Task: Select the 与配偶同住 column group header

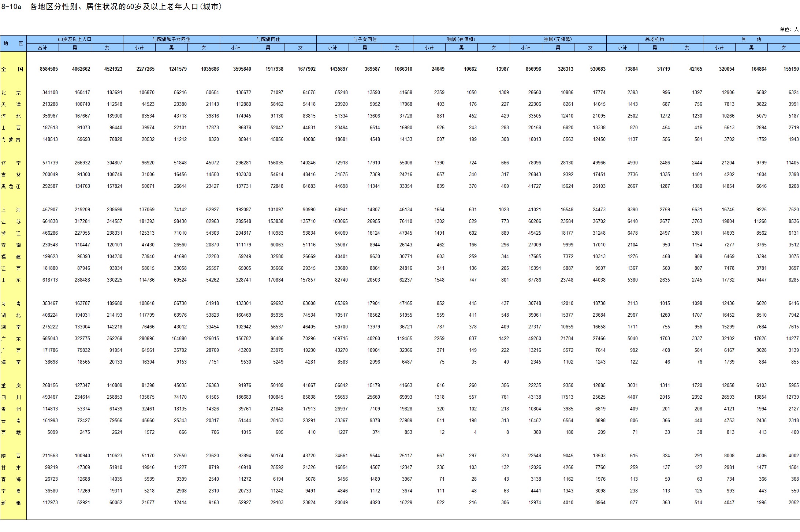Action: pyautogui.click(x=268, y=39)
